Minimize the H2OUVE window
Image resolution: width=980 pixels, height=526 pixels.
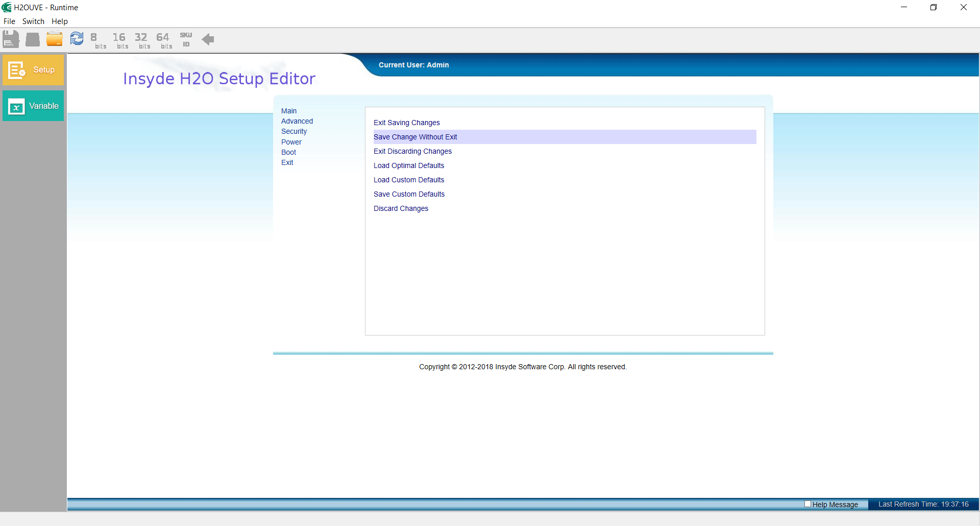coord(904,7)
